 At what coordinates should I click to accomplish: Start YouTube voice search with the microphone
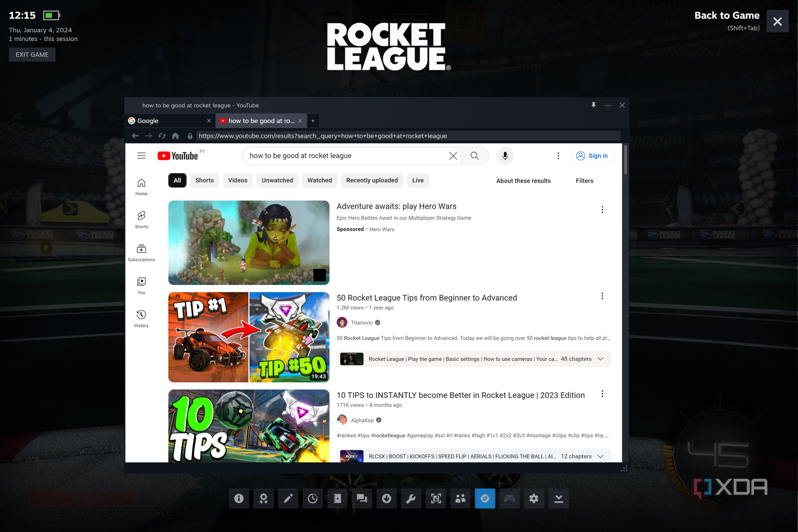tap(505, 156)
